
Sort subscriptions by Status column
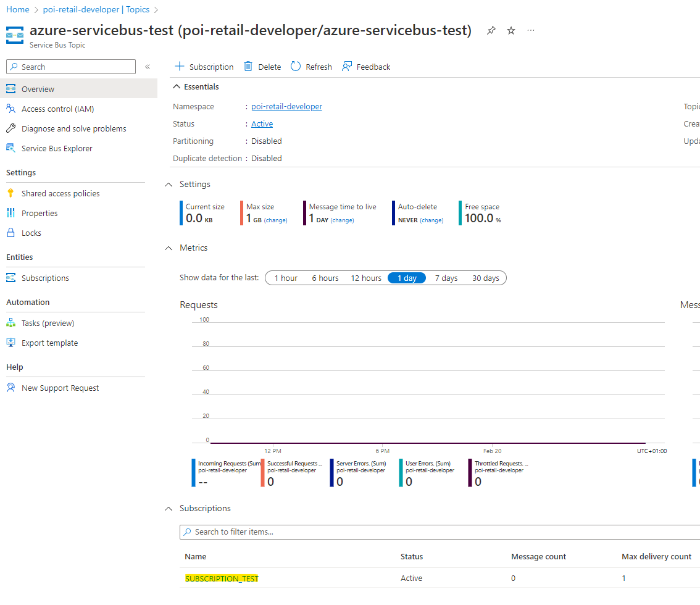point(412,556)
